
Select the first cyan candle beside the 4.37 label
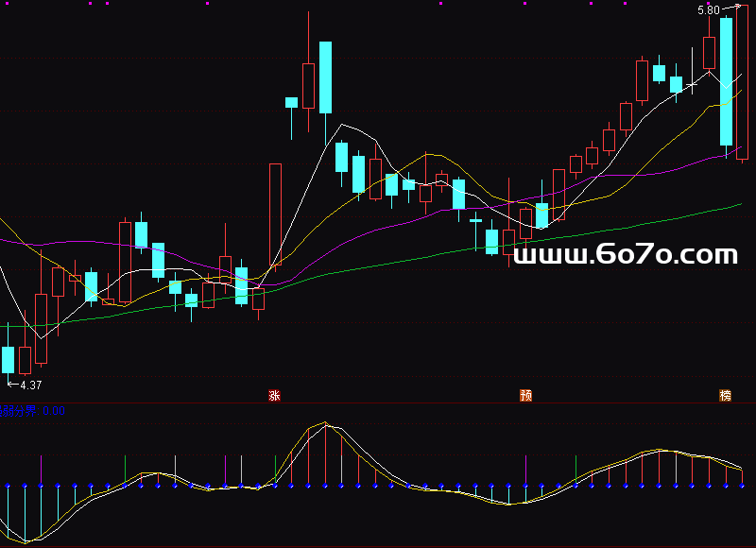click(9, 360)
